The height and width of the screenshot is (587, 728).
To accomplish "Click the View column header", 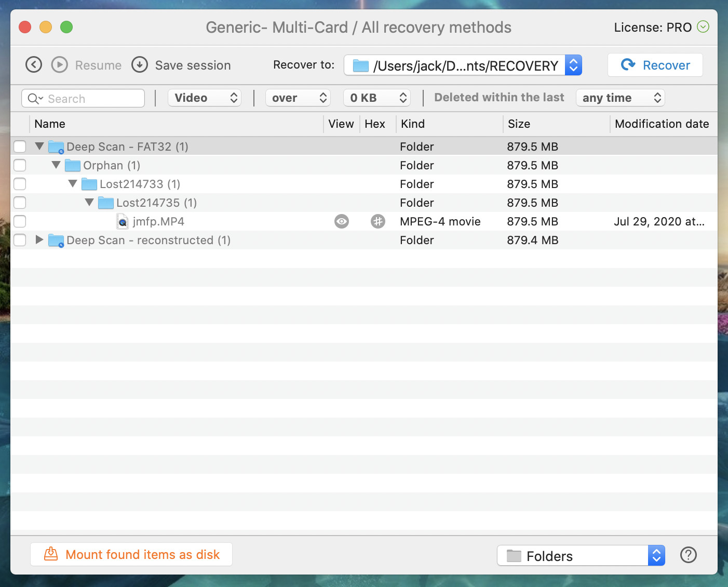I will [x=341, y=124].
